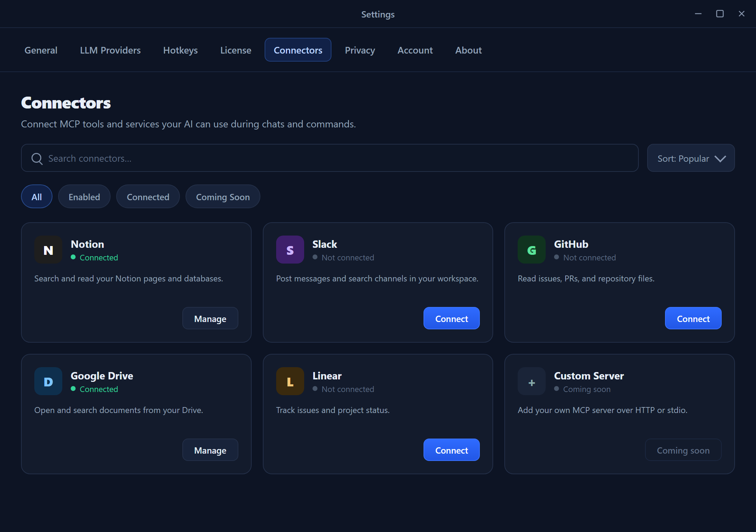Click the Slack connector icon

point(290,250)
